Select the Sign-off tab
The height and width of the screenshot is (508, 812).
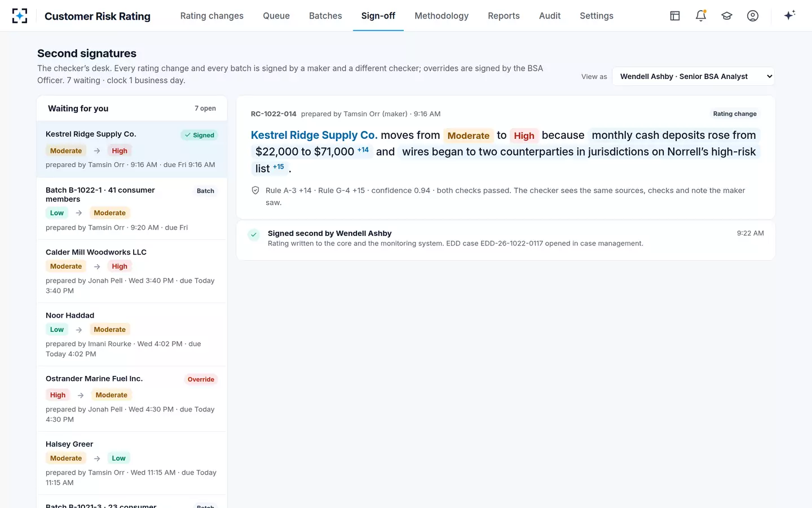click(x=378, y=16)
